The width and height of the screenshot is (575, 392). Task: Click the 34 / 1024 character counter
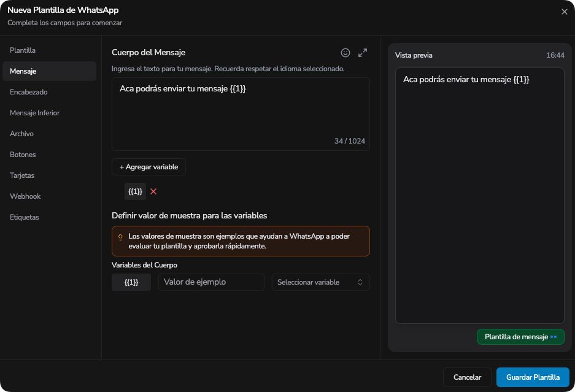[x=349, y=141]
